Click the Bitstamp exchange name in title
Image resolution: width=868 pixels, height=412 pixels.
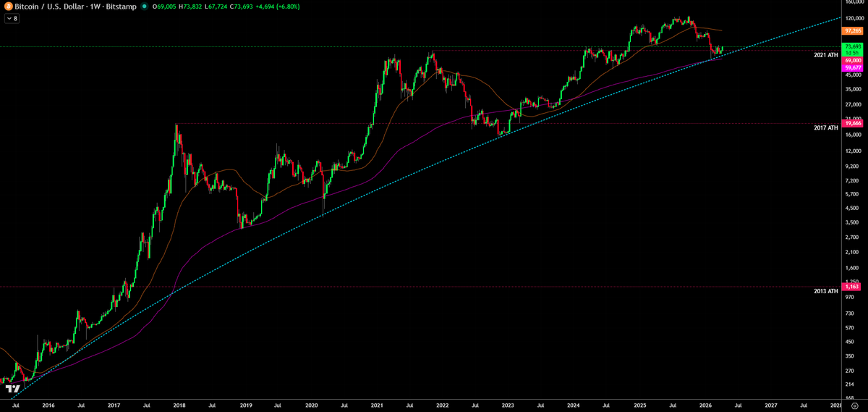(121, 7)
